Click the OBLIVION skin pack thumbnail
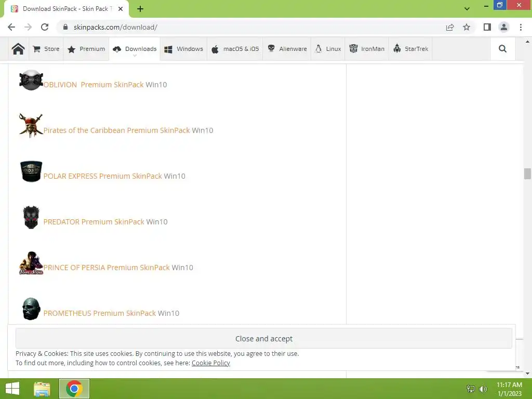 tap(31, 80)
